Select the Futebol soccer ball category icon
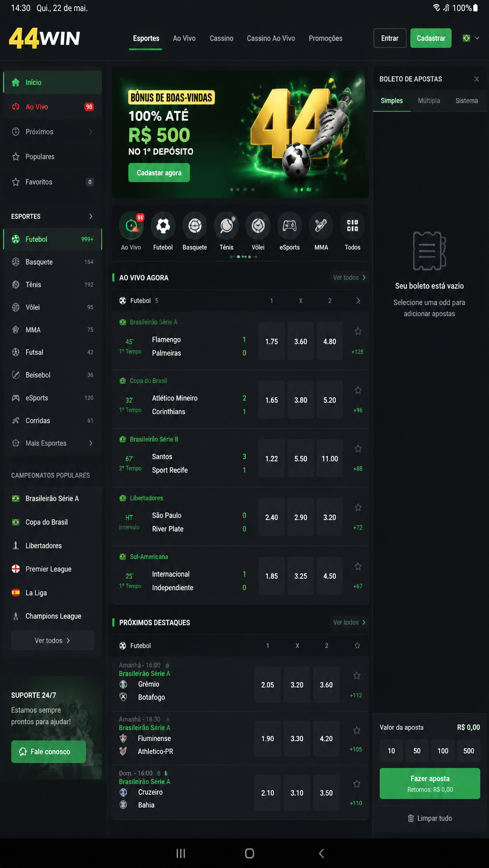 point(163,226)
